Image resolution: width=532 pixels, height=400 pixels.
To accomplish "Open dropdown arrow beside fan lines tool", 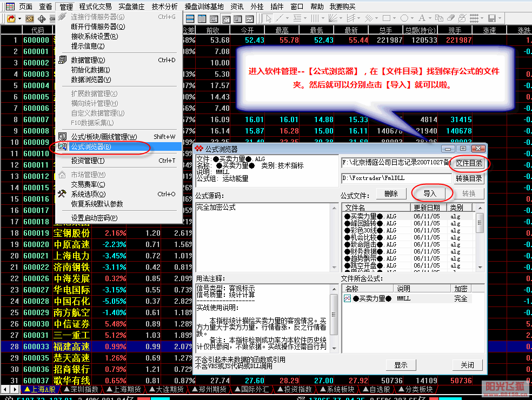I will point(341,18).
